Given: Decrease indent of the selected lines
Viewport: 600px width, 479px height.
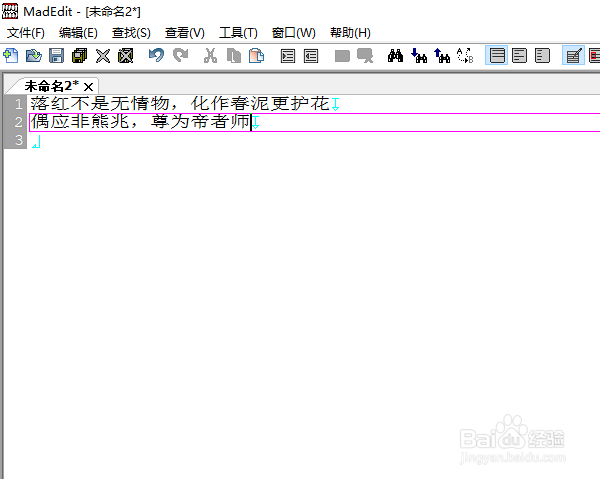Looking at the screenshot, I should (311, 56).
